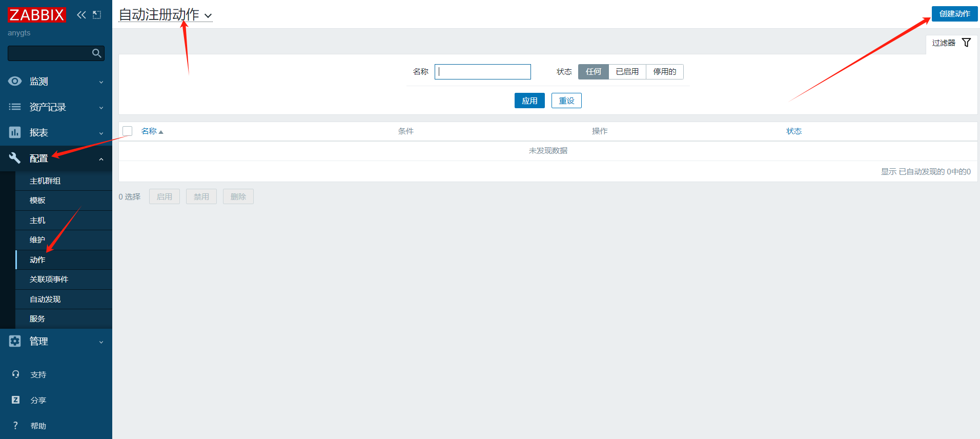The width and height of the screenshot is (980, 439).
Task: Tick the select-all checkbox in table header
Action: [128, 131]
